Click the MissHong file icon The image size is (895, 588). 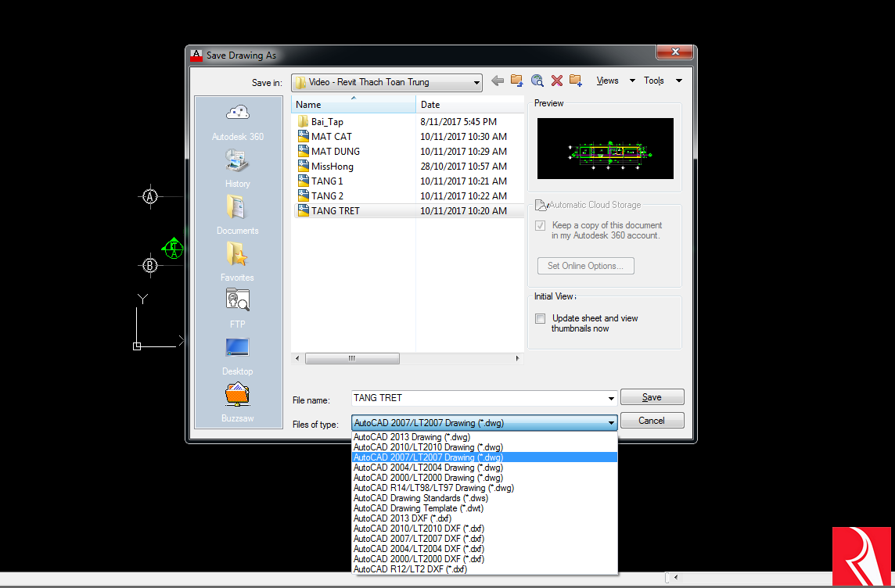tap(303, 166)
